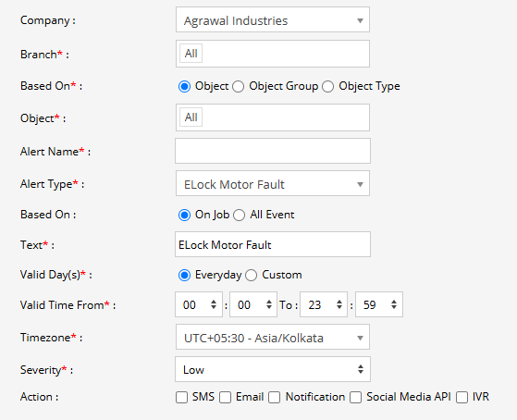Open the Severity selector
Screen dimensions: 517x420
click(x=272, y=369)
